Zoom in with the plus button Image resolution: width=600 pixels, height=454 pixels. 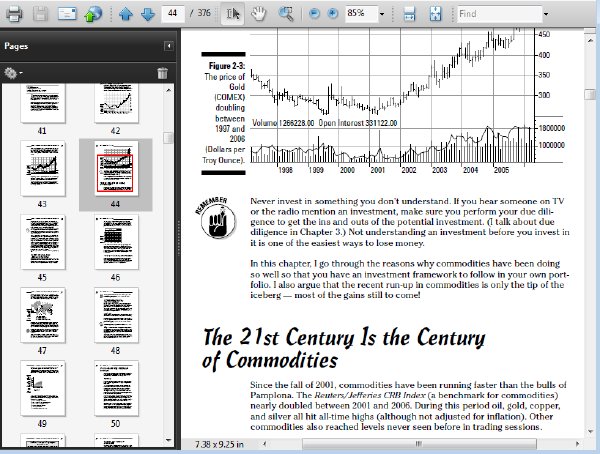(333, 14)
